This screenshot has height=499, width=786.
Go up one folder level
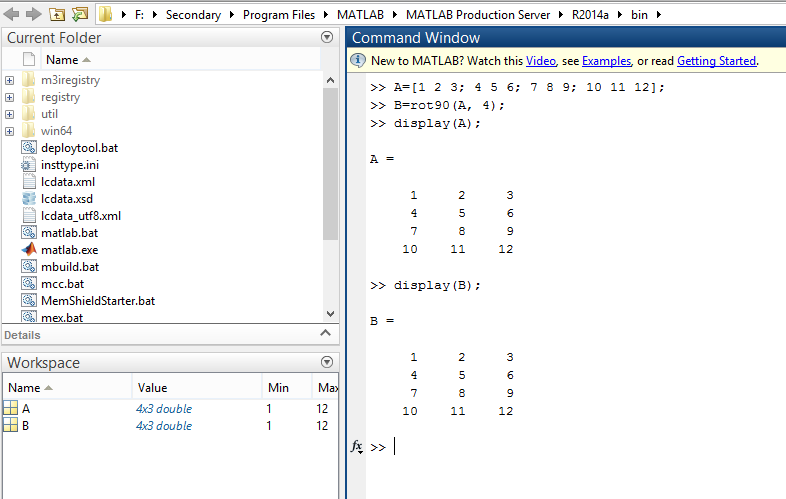click(x=57, y=15)
